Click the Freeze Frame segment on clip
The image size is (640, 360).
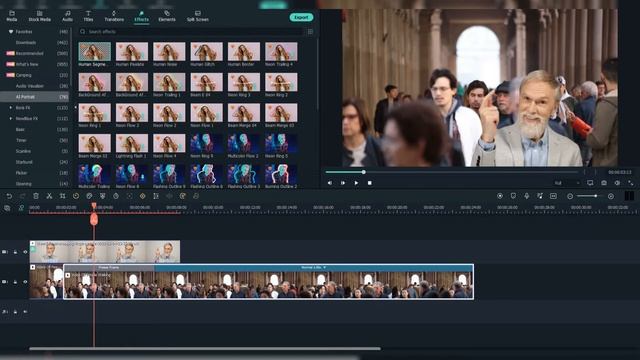click(x=109, y=267)
